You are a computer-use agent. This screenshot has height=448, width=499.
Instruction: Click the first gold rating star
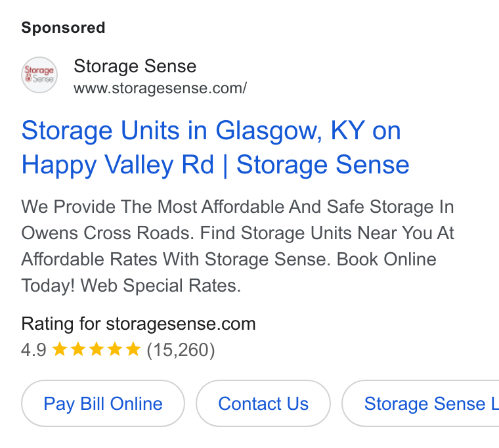(60, 349)
